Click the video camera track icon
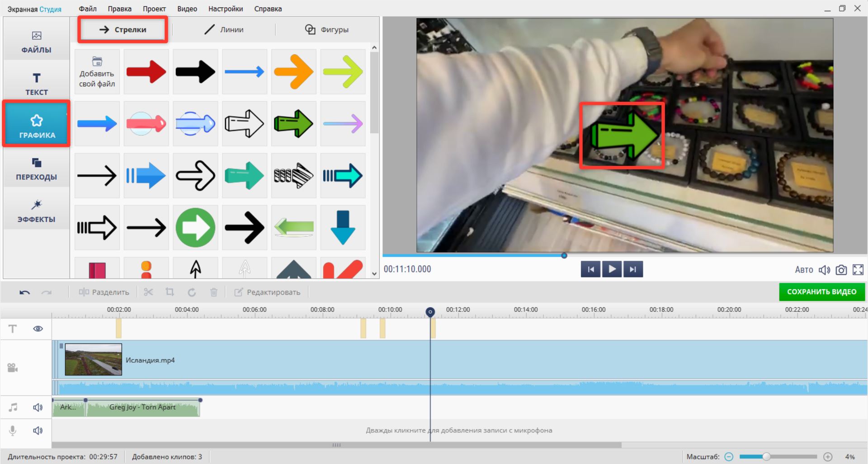 pyautogui.click(x=13, y=368)
